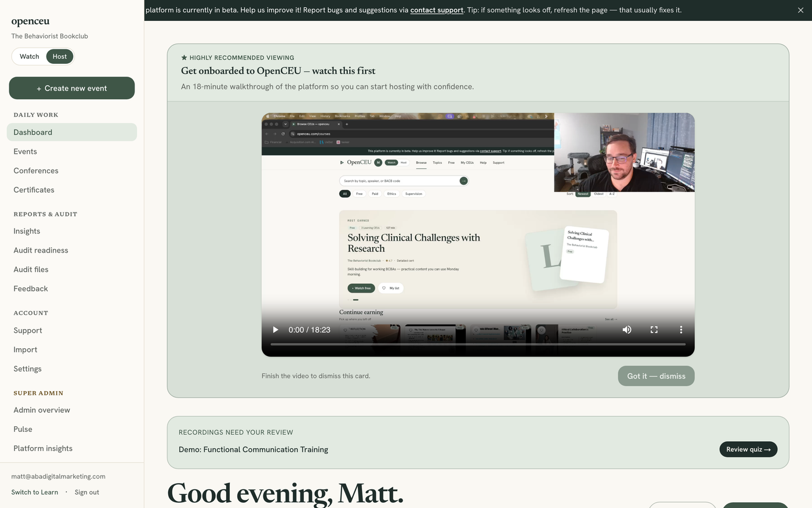
Task: Select Import in the sidebar
Action: click(x=72, y=350)
